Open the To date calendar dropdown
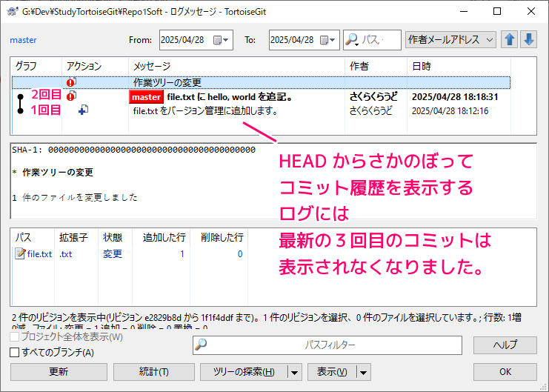Screen dimensions: 549x392 click(328, 40)
